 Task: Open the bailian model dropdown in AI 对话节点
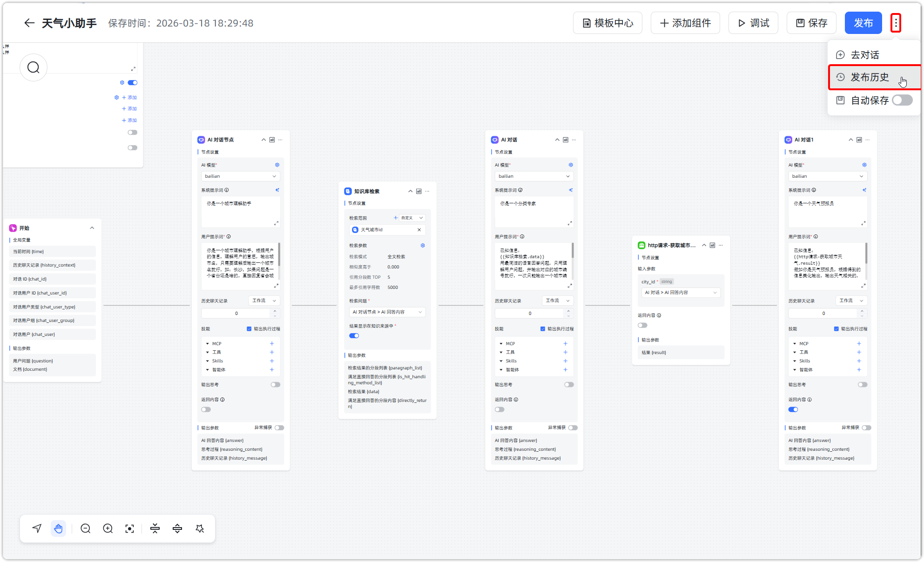(x=241, y=176)
